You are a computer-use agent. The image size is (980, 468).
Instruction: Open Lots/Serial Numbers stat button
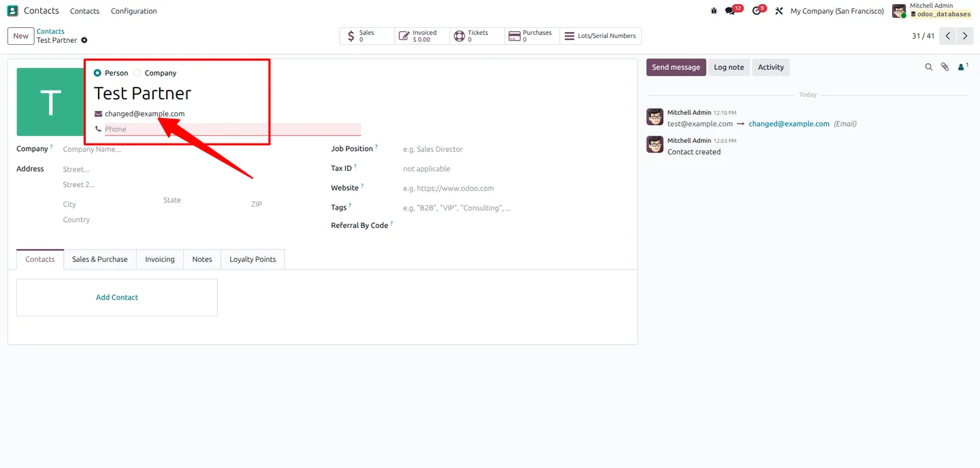pos(600,36)
